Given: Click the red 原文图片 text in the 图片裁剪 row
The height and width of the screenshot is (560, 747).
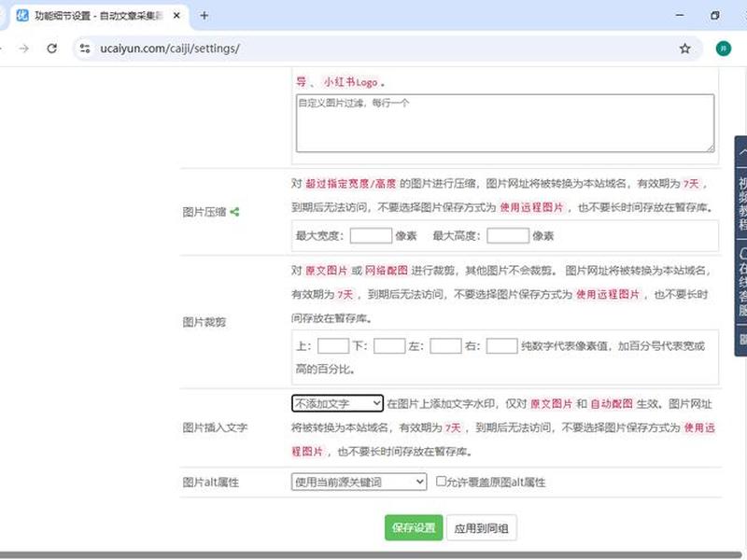Looking at the screenshot, I should [326, 271].
